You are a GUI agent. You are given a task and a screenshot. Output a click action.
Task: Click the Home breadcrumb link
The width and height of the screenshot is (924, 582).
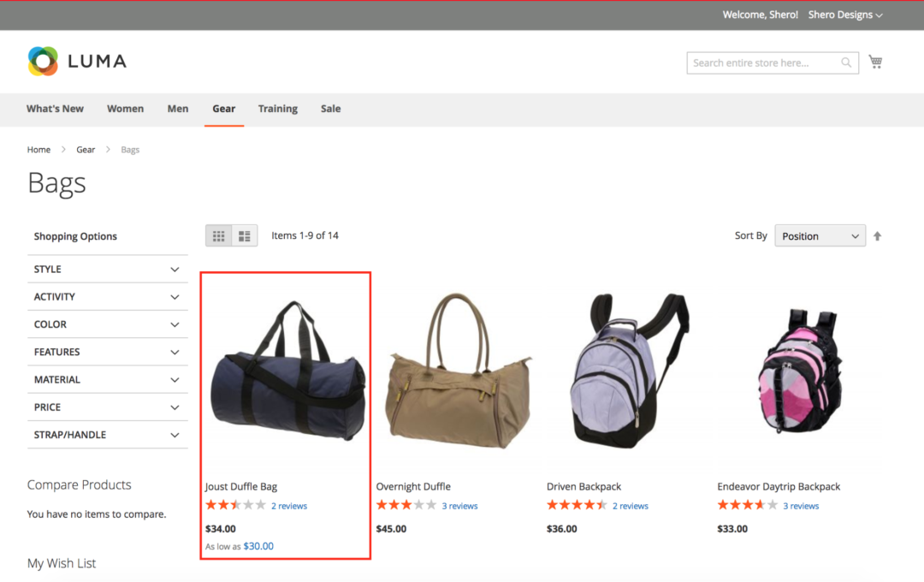point(38,149)
